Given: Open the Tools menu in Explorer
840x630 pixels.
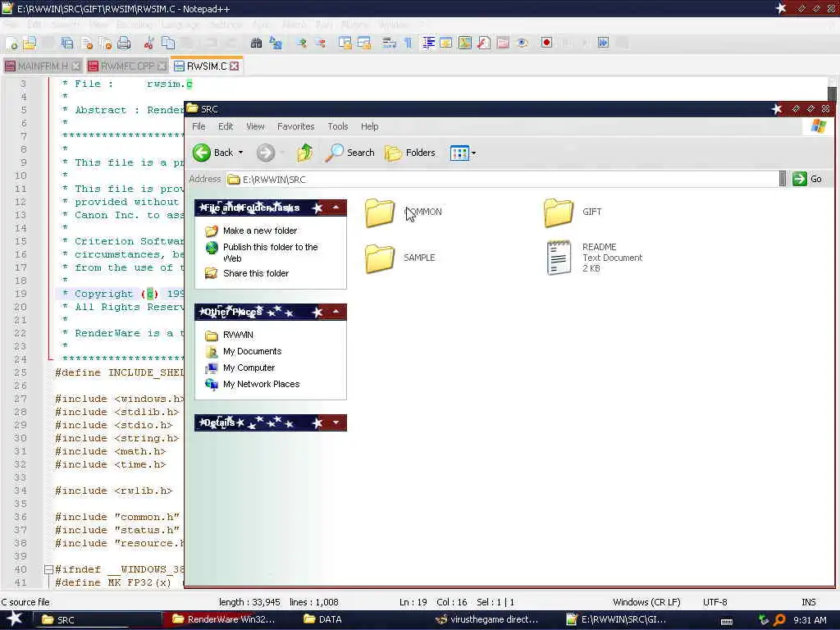Looking at the screenshot, I should click(x=338, y=126).
